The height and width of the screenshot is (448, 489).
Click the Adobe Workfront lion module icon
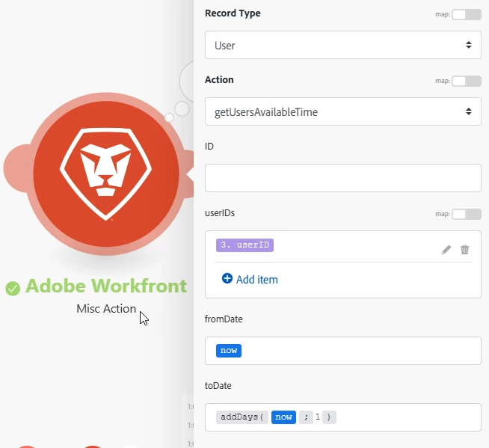coord(106,174)
